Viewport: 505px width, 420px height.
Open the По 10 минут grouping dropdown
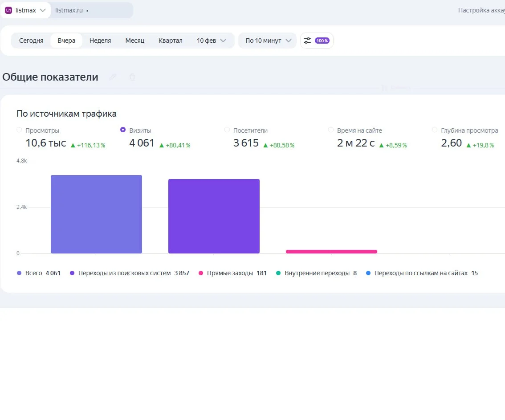click(x=267, y=41)
